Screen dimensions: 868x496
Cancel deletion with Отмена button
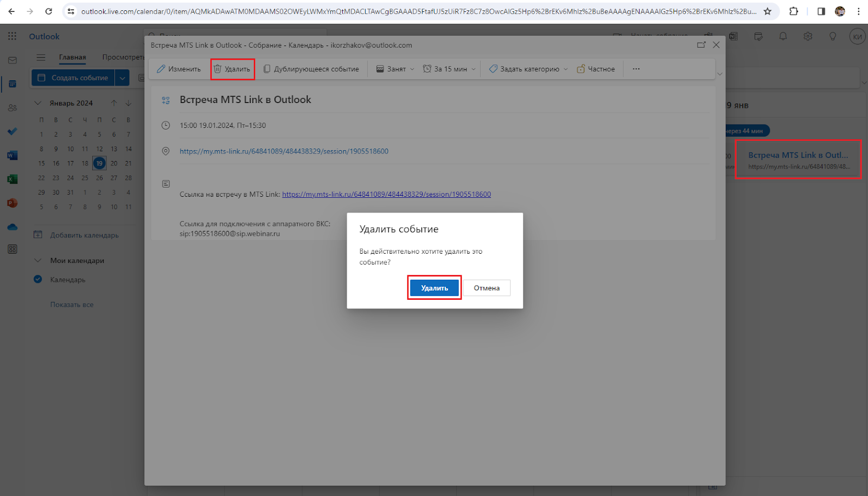click(x=487, y=288)
